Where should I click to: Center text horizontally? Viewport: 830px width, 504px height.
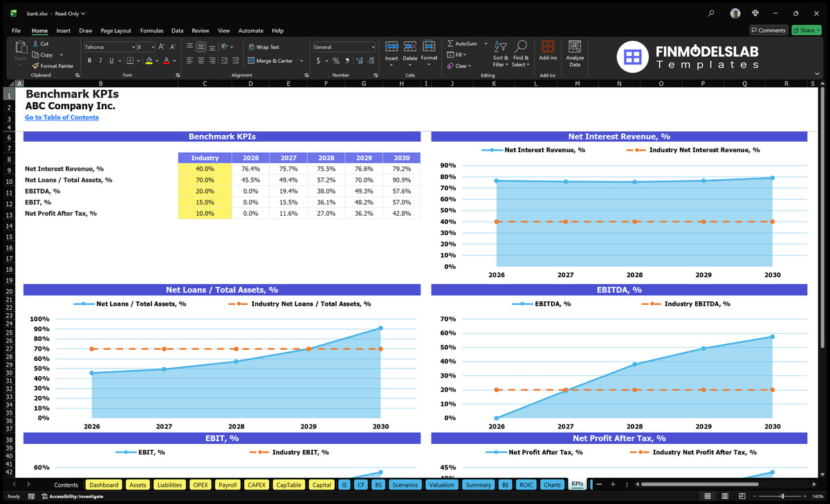coord(201,61)
